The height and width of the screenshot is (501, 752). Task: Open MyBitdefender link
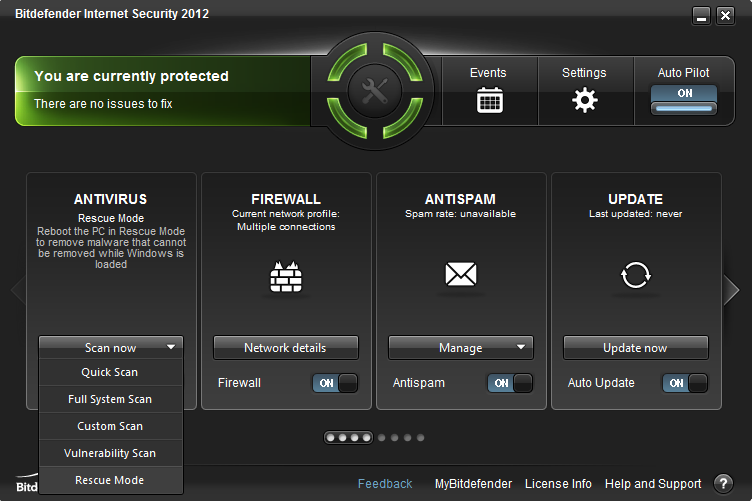(473, 484)
